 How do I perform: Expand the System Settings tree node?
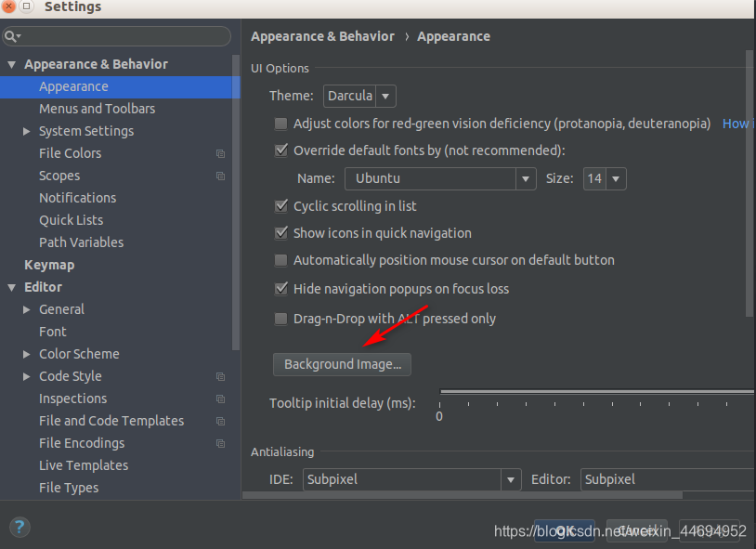pyautogui.click(x=27, y=131)
